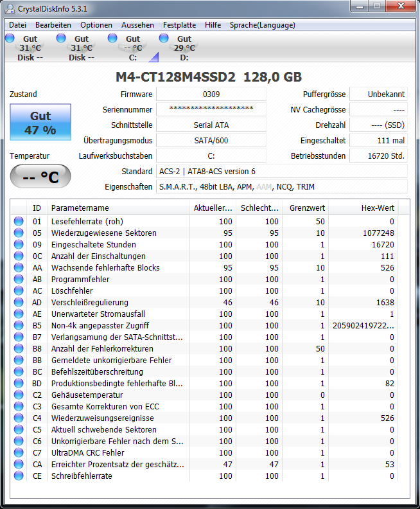Screen dimensions: 420x509
Task: Click the CrystalDiskInfo title bar icon
Action: click(10, 9)
